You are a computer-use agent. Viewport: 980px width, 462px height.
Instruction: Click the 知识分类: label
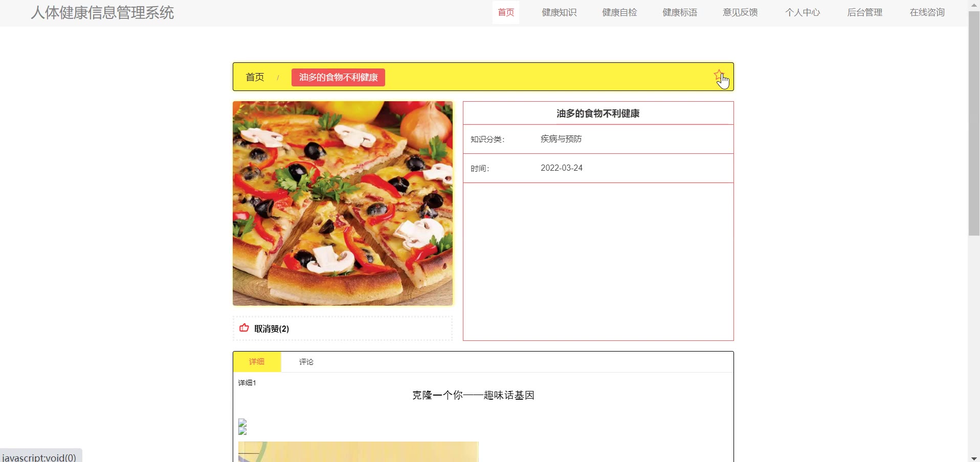pos(487,140)
